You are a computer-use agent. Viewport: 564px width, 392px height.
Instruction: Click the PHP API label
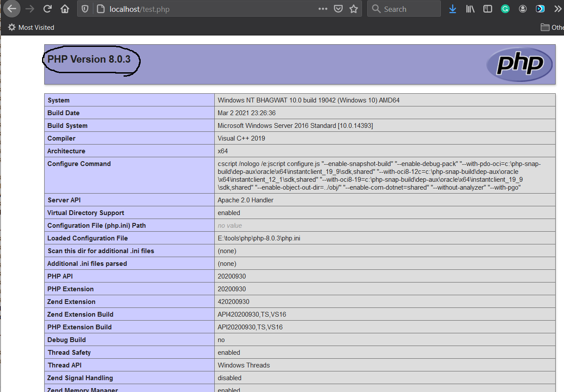click(60, 276)
